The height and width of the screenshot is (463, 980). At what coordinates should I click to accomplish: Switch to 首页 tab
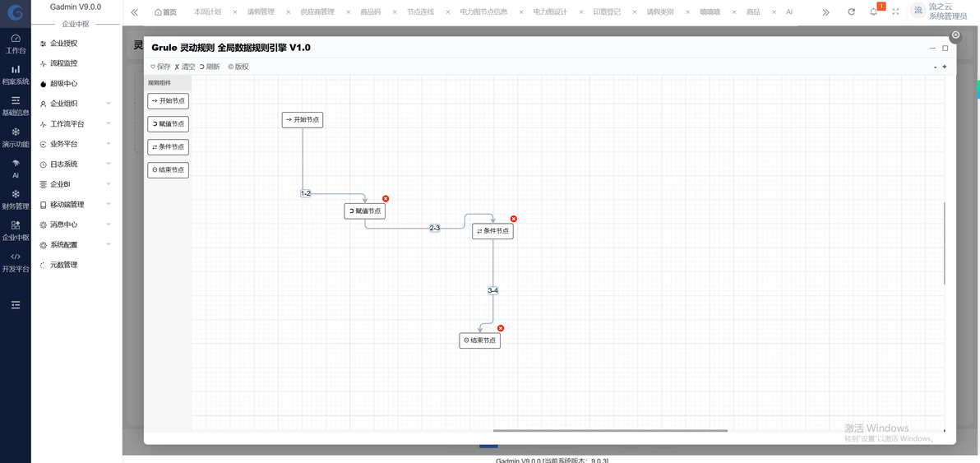165,12
